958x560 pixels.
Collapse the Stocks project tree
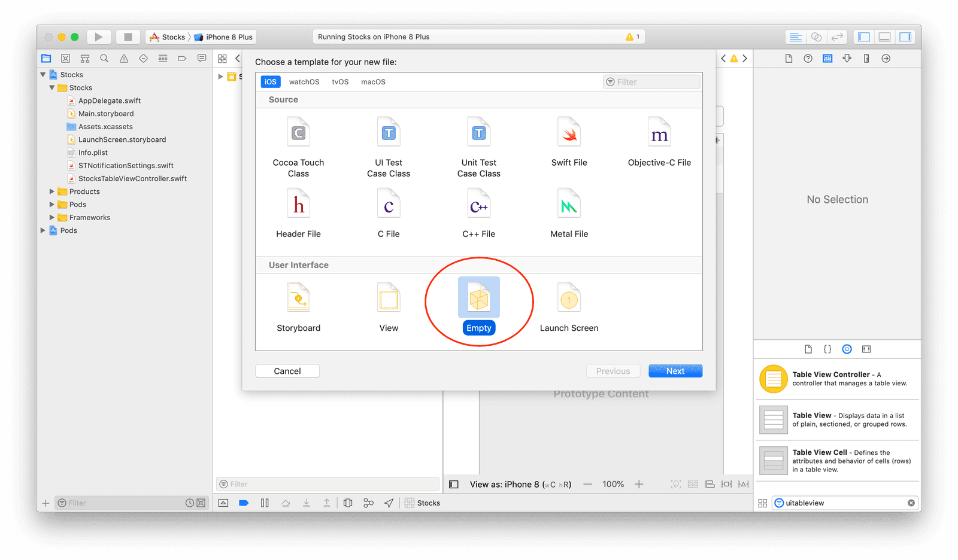pyautogui.click(x=43, y=74)
